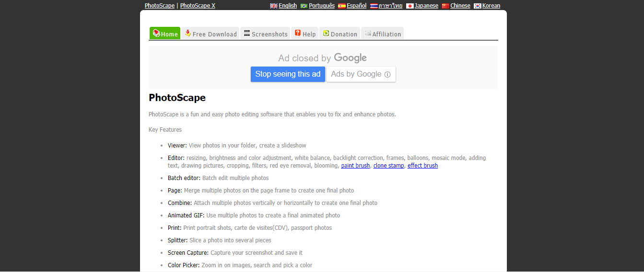The height and width of the screenshot is (272, 644).
Task: Follow the paint brush link
Action: (355, 166)
